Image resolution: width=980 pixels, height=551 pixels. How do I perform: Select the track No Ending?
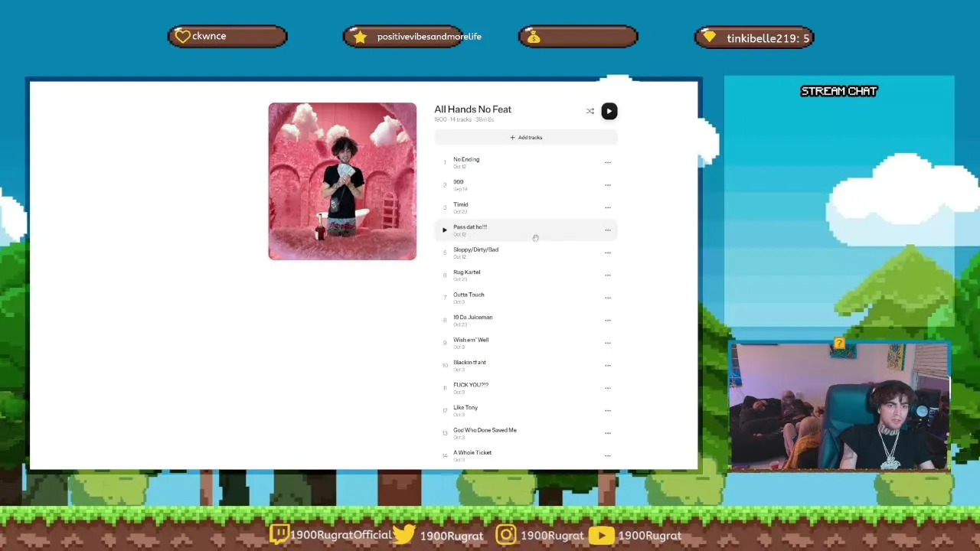526,162
